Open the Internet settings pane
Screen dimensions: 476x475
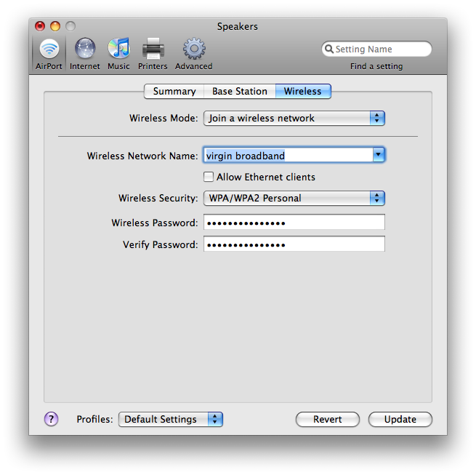click(x=85, y=54)
